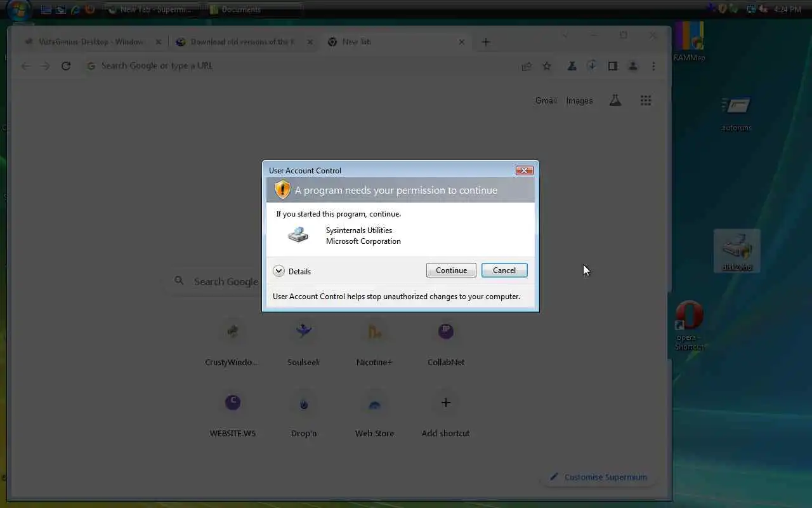Open the Google apps grid icon

646,100
